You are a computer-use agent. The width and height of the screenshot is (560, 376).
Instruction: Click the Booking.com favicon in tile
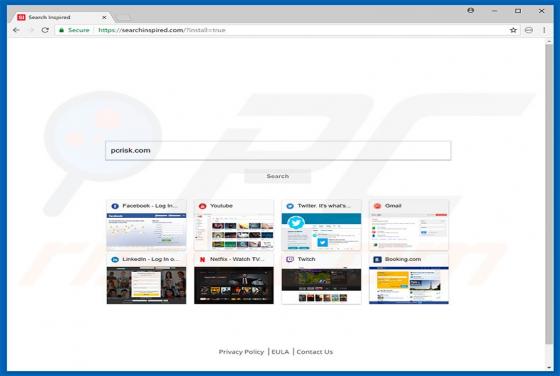point(378,260)
